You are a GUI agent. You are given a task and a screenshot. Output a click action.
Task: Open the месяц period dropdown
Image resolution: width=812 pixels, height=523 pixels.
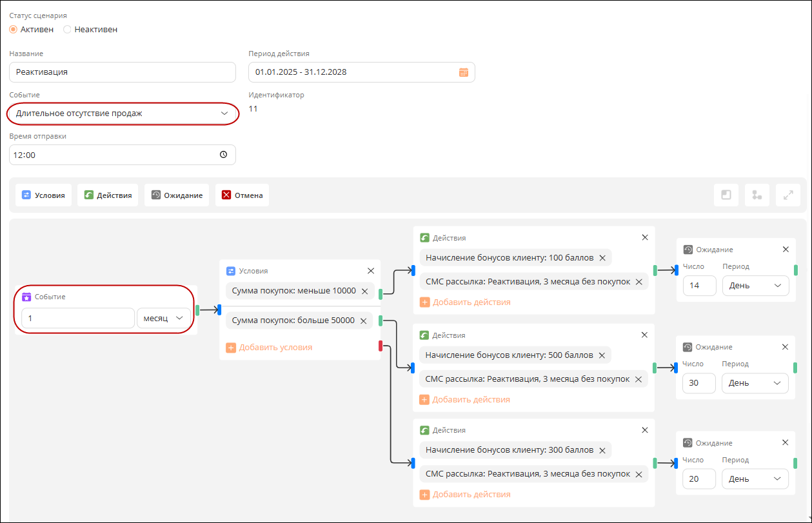pyautogui.click(x=164, y=319)
